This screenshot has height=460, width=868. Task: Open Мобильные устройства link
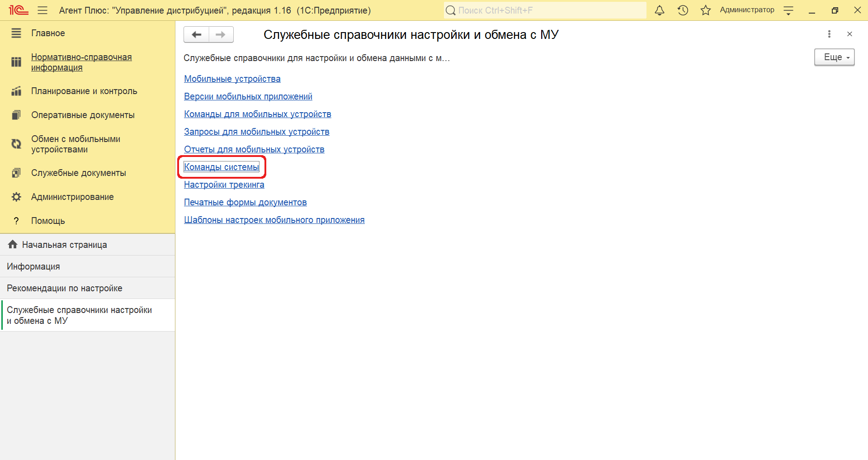click(232, 79)
